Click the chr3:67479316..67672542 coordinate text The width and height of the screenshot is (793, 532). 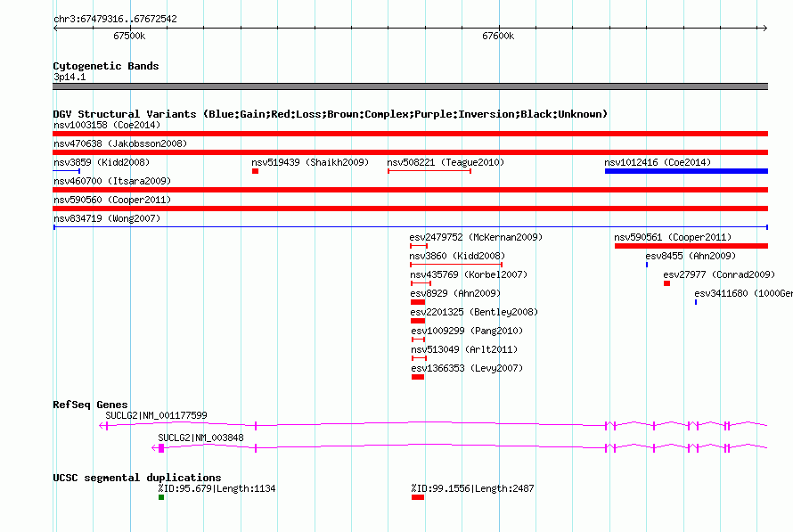(x=115, y=20)
